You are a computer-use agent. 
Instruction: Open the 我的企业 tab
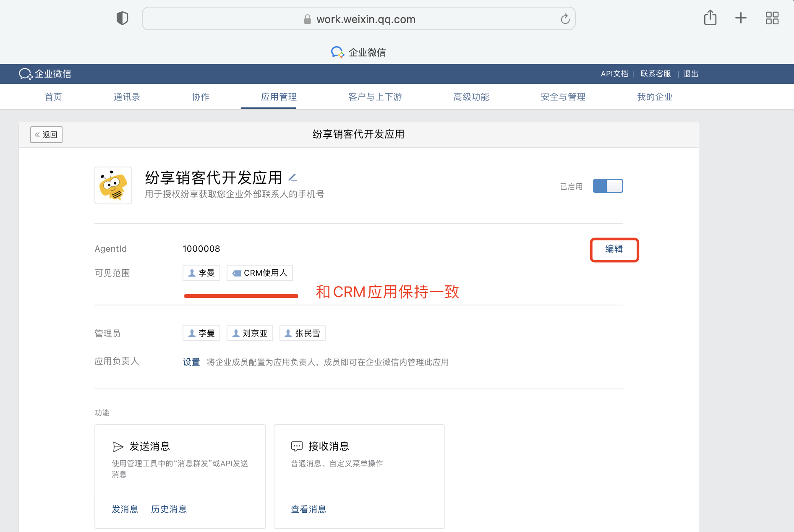655,97
